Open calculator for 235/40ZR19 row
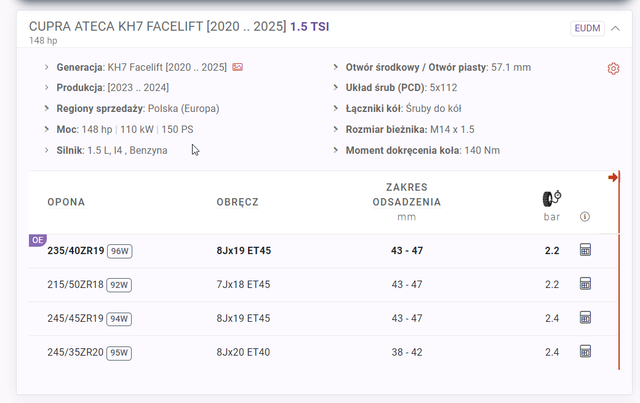640x403 pixels. click(585, 250)
